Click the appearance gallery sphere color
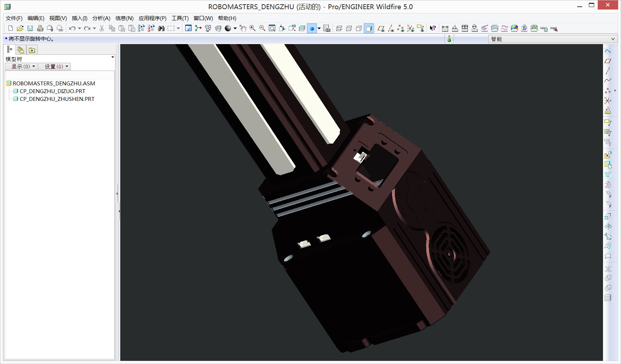Image resolution: width=621 pixels, height=364 pixels. (x=228, y=28)
